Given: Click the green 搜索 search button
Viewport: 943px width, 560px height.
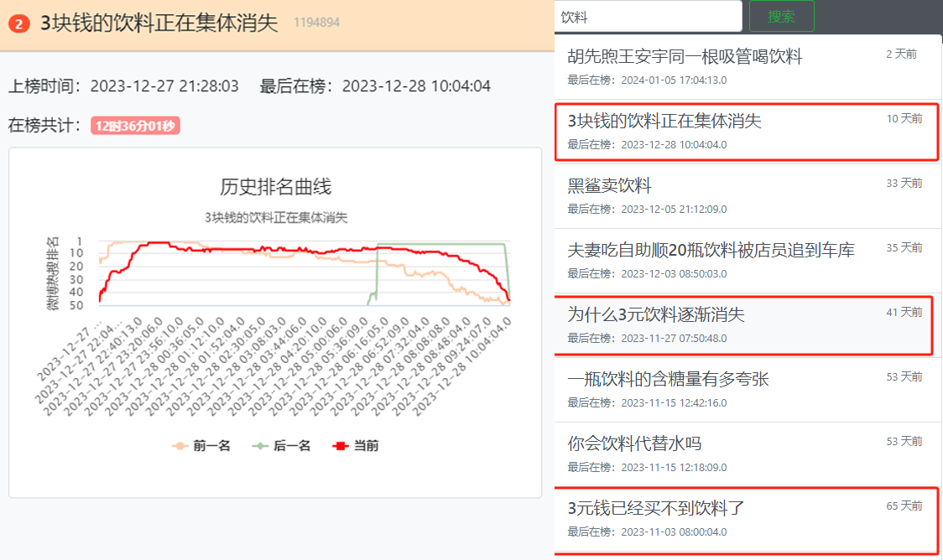Looking at the screenshot, I should click(x=781, y=16).
